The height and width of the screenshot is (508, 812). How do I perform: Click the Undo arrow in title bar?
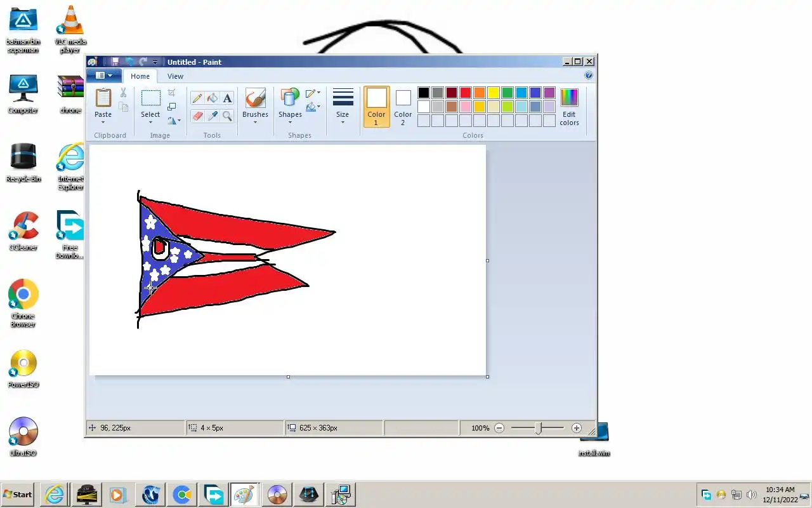point(130,62)
